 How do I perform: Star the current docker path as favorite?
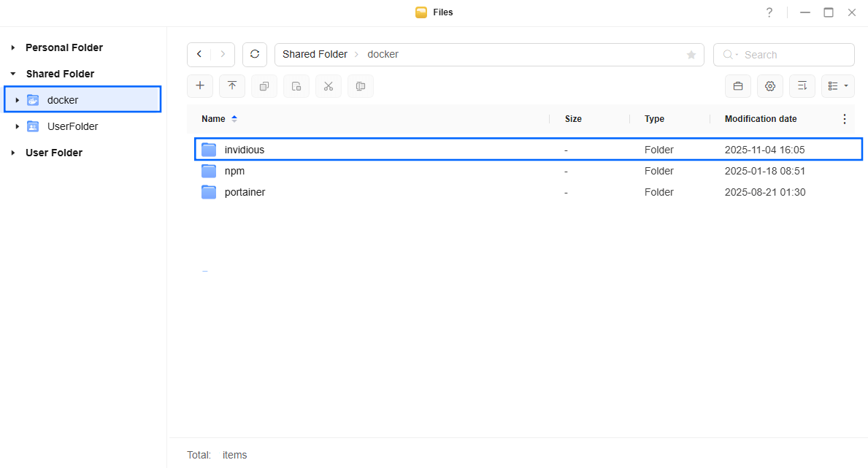point(691,55)
